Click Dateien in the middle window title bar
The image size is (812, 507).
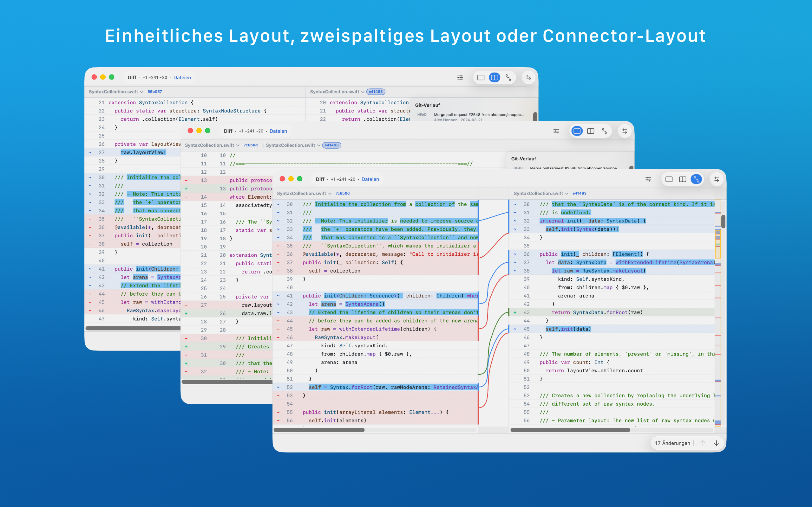point(278,131)
